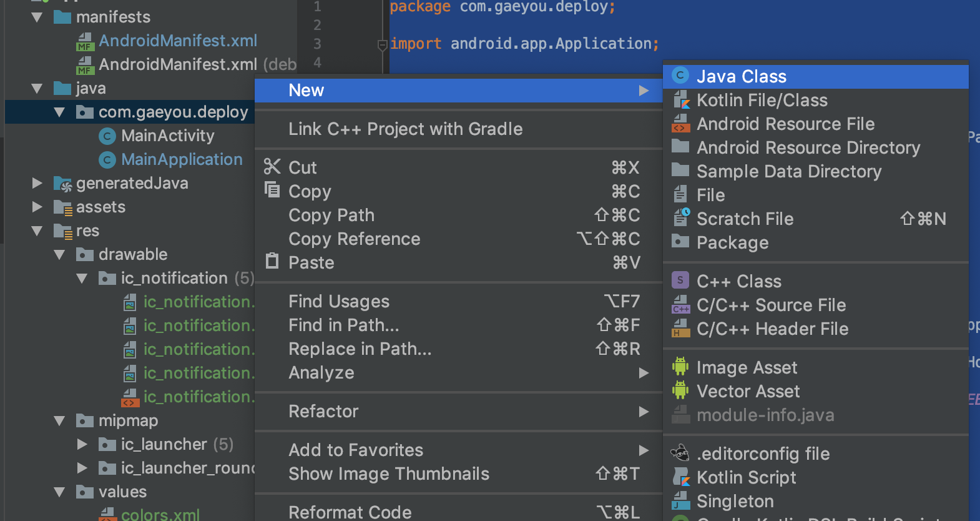Click the Cut scissors icon
Image resolution: width=980 pixels, height=521 pixels.
coord(272,167)
